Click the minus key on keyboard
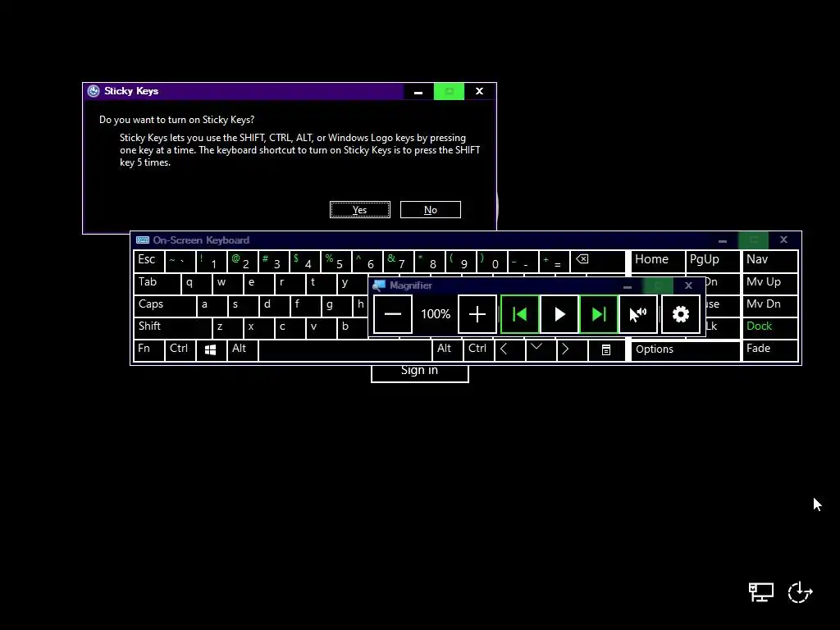The image size is (840, 630). tap(523, 261)
